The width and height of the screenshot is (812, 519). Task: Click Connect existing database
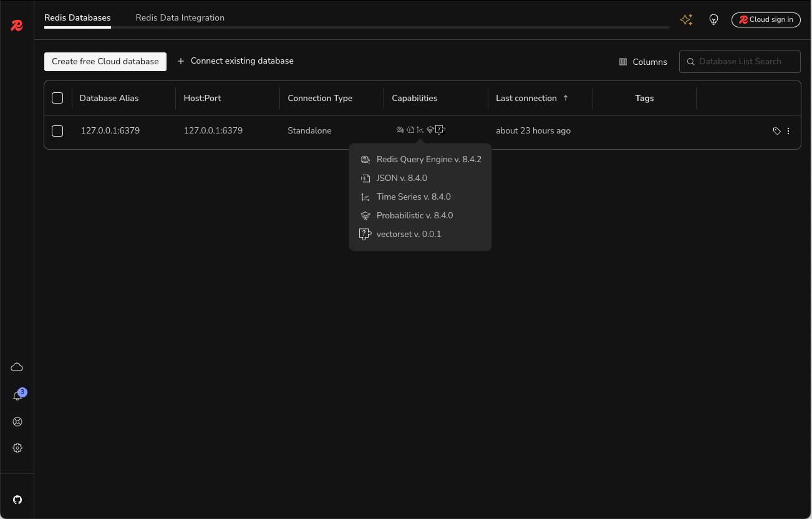coord(236,61)
